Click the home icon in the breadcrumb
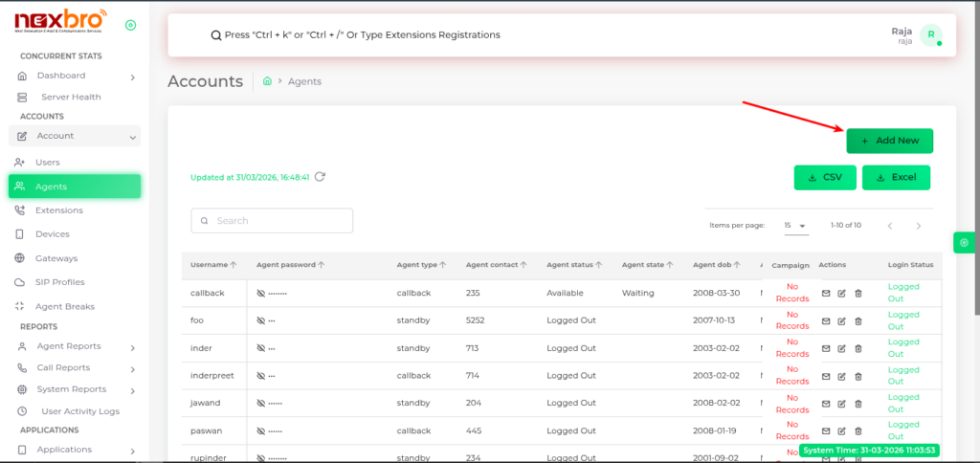The width and height of the screenshot is (980, 463). [x=268, y=82]
